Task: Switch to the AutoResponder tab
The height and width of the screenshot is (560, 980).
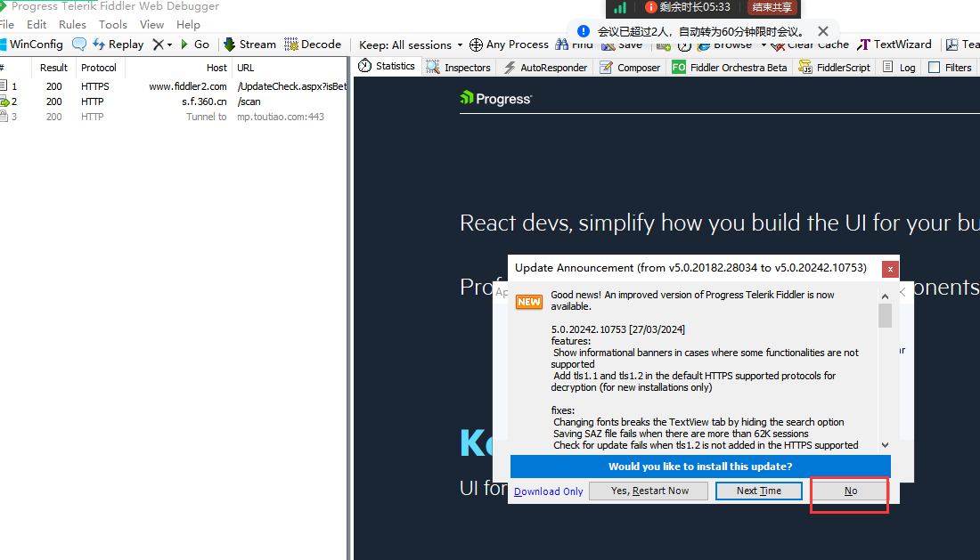Action: pyautogui.click(x=545, y=68)
